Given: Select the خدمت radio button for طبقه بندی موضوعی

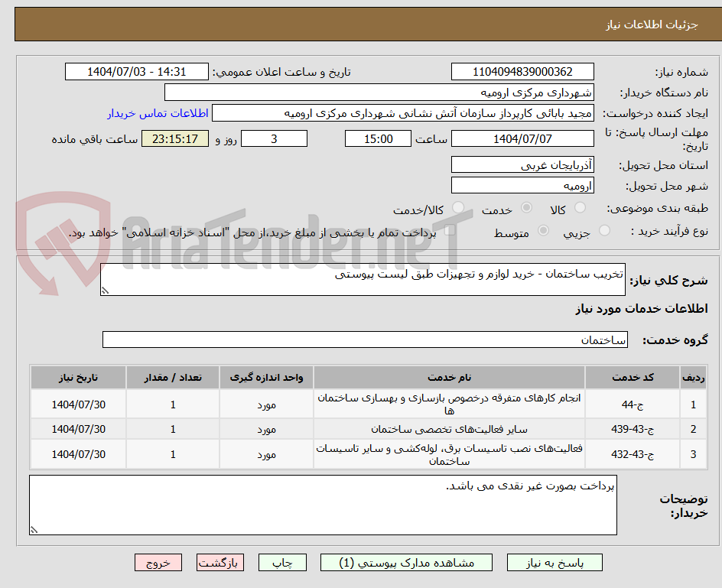Looking at the screenshot, I should pos(525,207).
